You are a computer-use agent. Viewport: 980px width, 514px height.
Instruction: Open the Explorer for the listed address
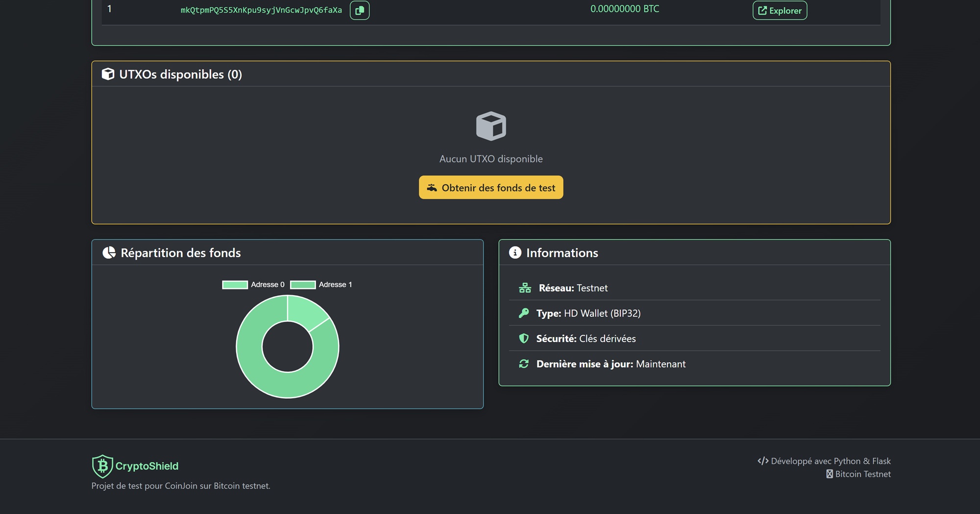pyautogui.click(x=780, y=10)
